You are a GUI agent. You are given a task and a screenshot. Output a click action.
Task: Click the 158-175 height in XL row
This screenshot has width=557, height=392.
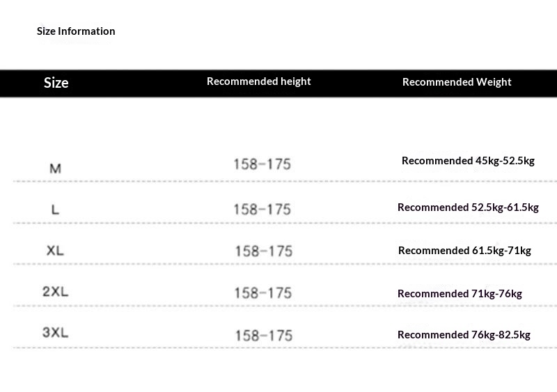pyautogui.click(x=263, y=251)
